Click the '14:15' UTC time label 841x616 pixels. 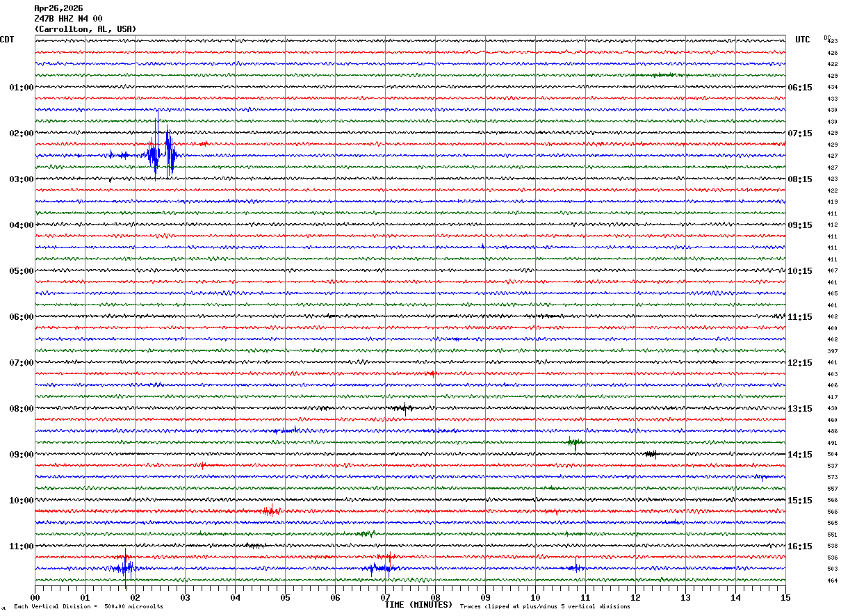(800, 455)
